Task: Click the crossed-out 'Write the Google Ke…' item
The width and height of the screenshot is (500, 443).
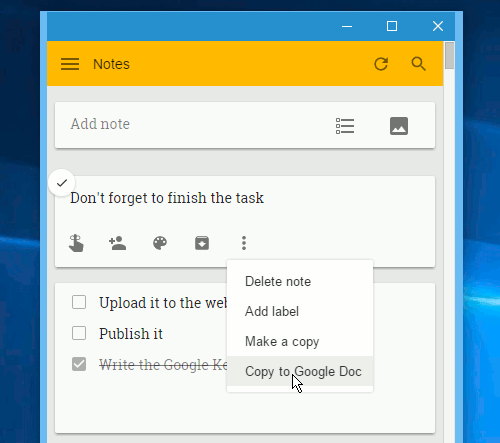Action: pyautogui.click(x=163, y=365)
